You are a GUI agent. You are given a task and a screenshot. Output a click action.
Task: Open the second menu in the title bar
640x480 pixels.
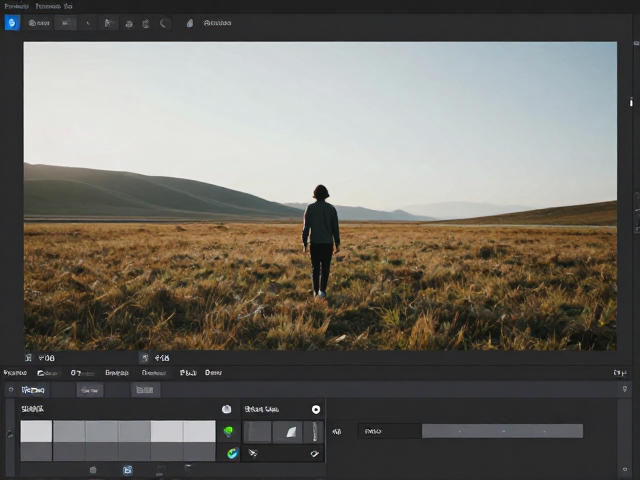pyautogui.click(x=54, y=6)
